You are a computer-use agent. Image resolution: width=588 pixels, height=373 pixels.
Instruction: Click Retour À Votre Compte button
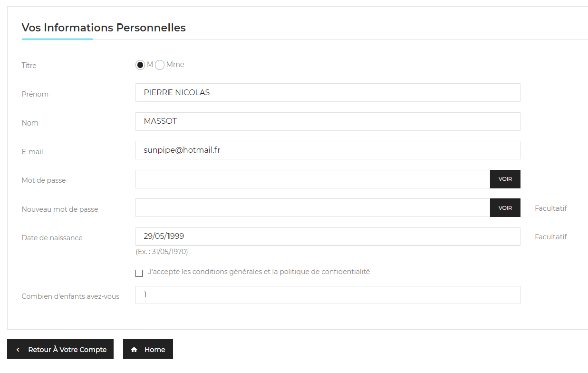click(60, 349)
